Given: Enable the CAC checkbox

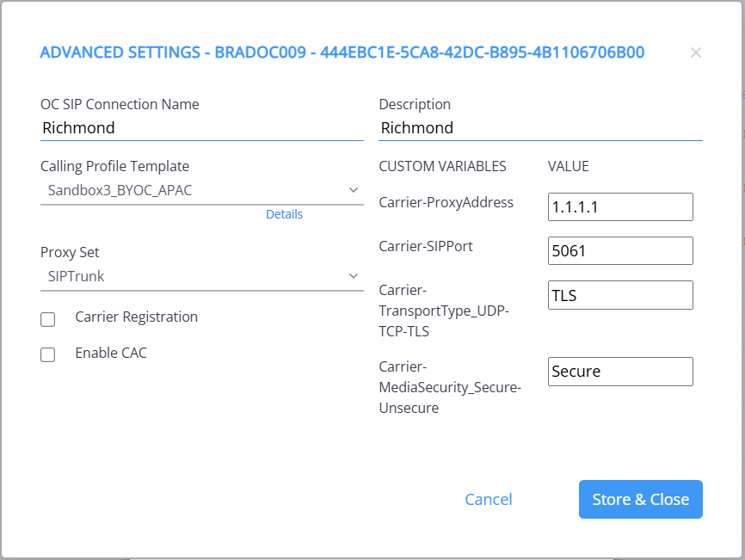Looking at the screenshot, I should [48, 354].
